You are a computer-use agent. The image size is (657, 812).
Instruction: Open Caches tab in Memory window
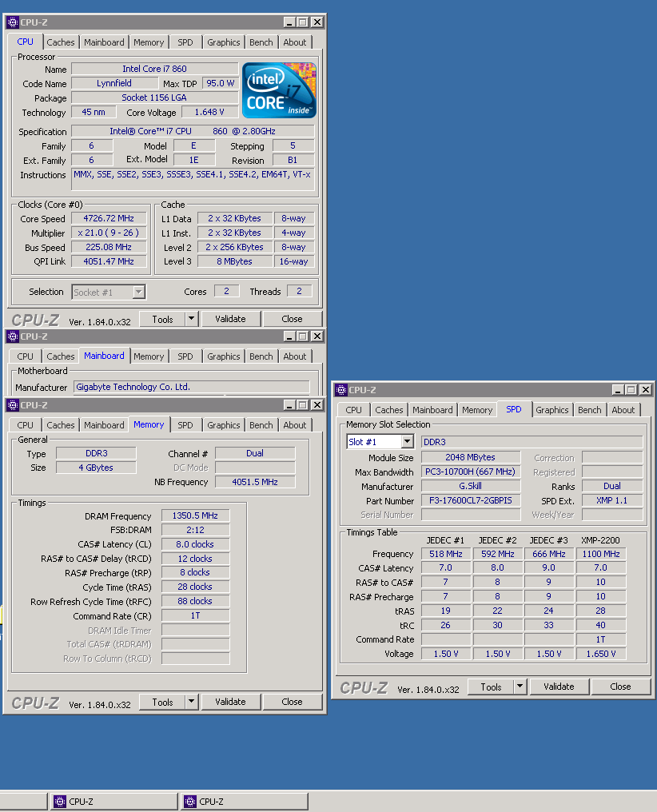61,425
